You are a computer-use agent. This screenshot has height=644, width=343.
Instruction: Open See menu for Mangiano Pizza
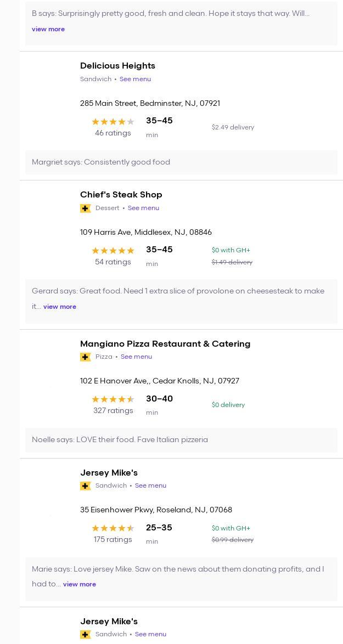136,357
